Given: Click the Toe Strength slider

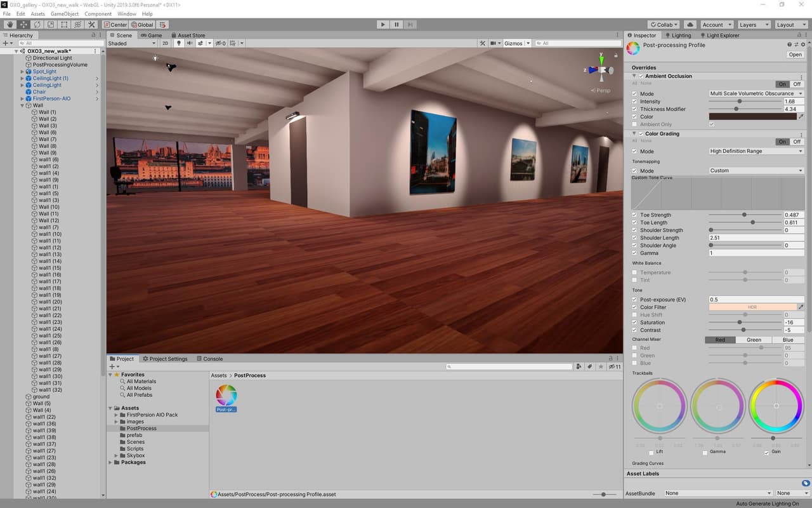Looking at the screenshot, I should [x=745, y=215].
